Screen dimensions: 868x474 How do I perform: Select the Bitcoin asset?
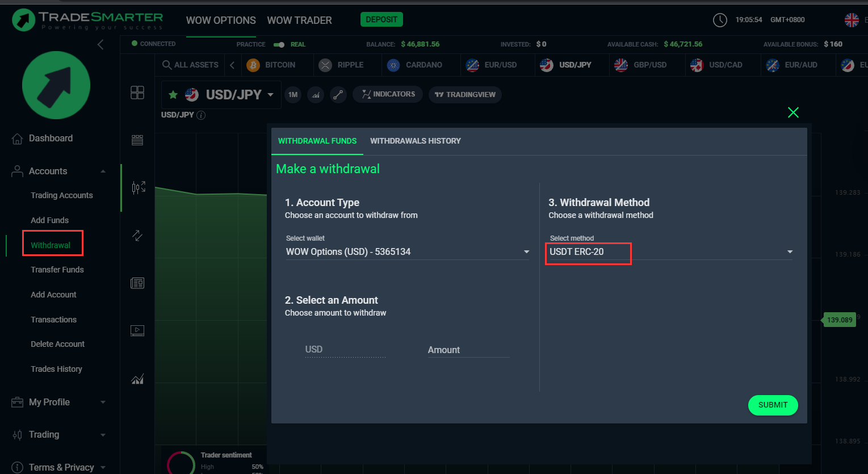(x=271, y=65)
